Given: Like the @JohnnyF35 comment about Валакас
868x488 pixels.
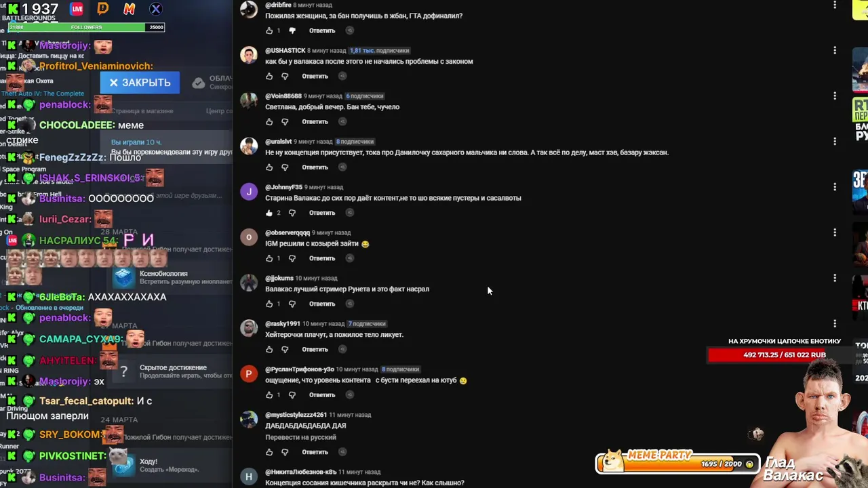Looking at the screenshot, I should pyautogui.click(x=269, y=213).
